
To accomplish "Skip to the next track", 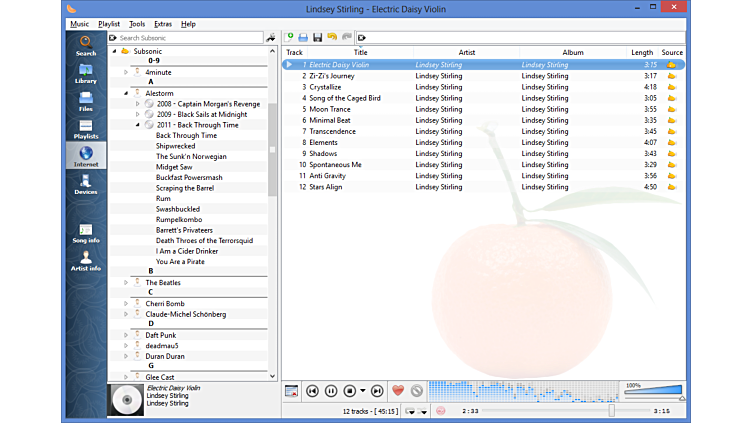I will pos(376,391).
